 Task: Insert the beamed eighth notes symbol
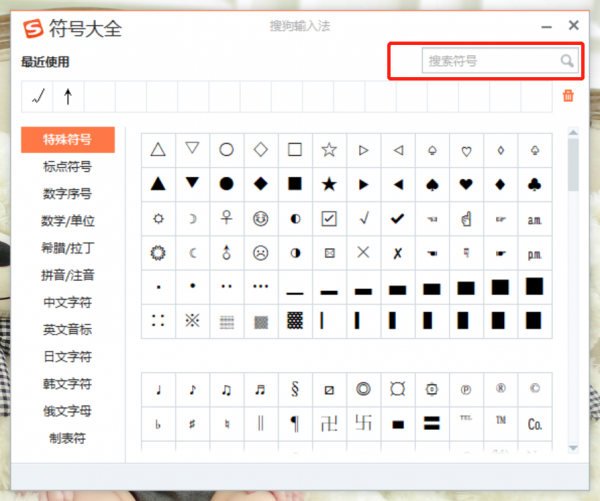[227, 390]
